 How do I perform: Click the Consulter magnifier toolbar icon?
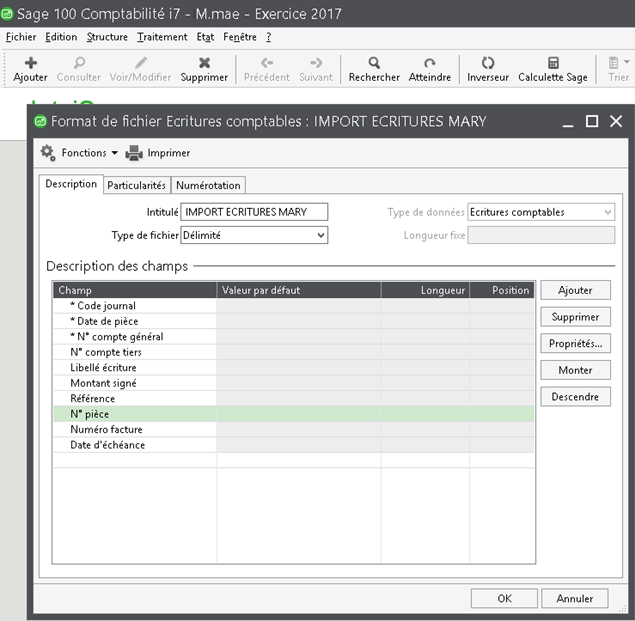click(x=79, y=63)
